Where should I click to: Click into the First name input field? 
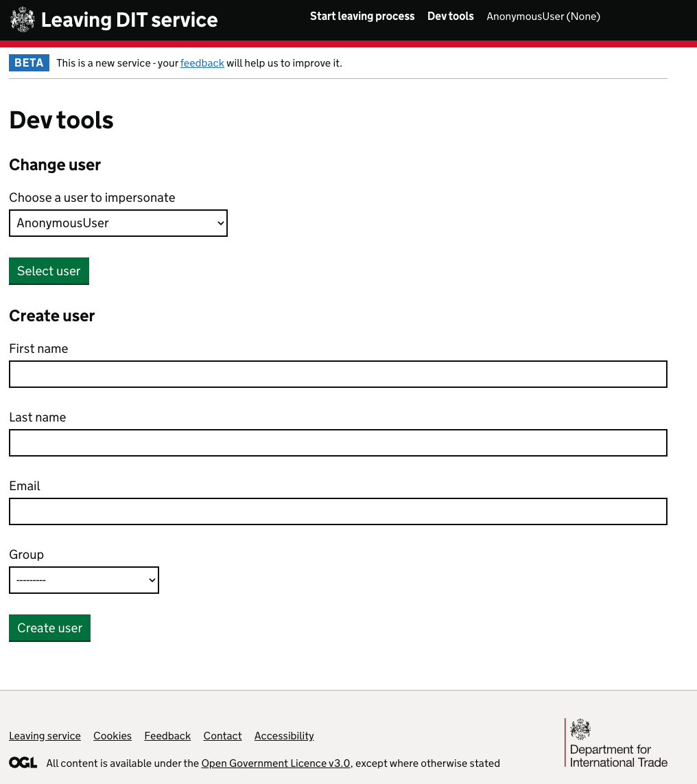(338, 374)
